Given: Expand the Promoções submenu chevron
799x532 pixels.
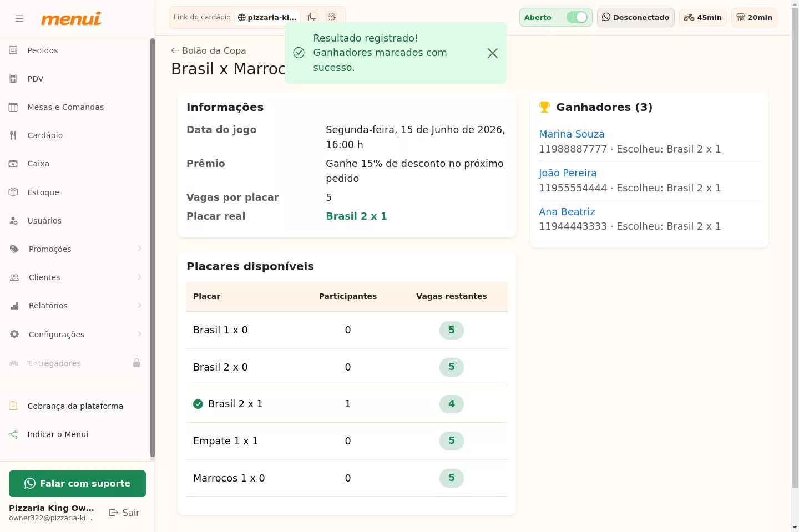Looking at the screenshot, I should pyautogui.click(x=140, y=249).
